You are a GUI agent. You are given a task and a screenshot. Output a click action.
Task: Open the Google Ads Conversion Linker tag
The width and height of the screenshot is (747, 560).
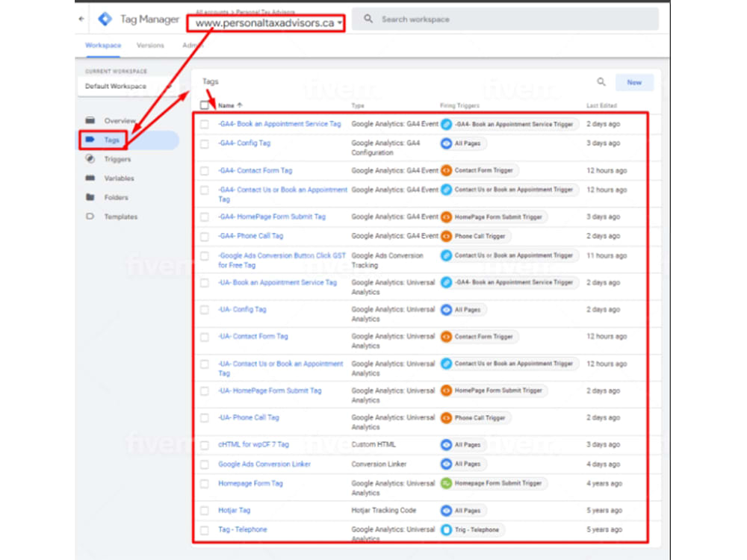[264, 464]
